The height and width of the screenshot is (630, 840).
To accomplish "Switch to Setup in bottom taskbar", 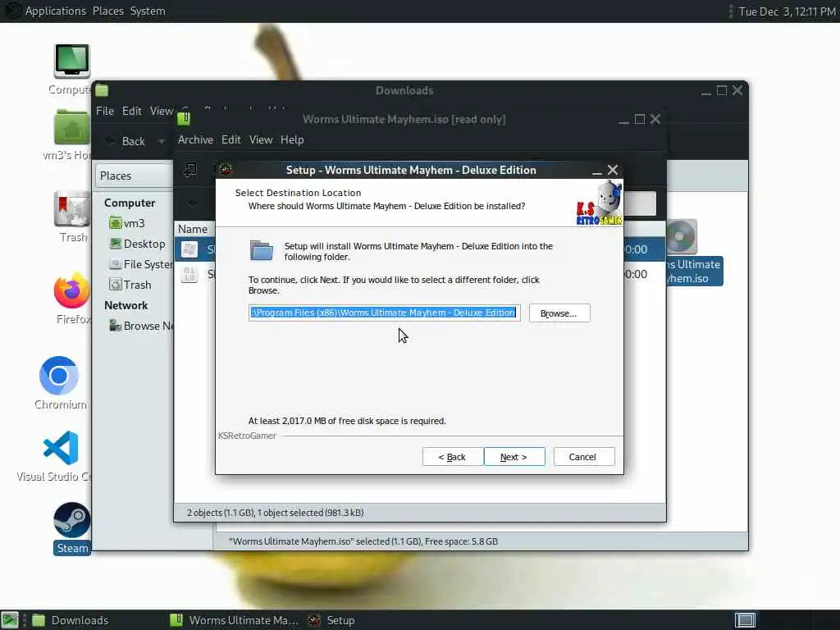I will [331, 620].
